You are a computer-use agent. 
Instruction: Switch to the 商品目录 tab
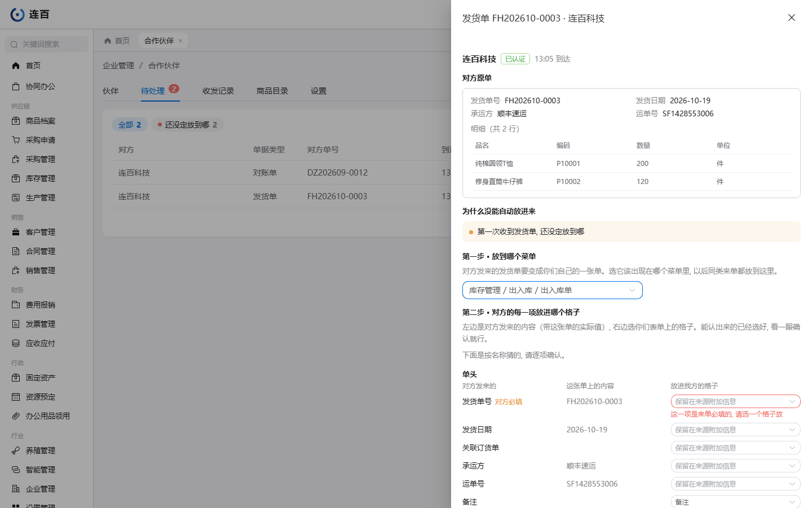[272, 91]
